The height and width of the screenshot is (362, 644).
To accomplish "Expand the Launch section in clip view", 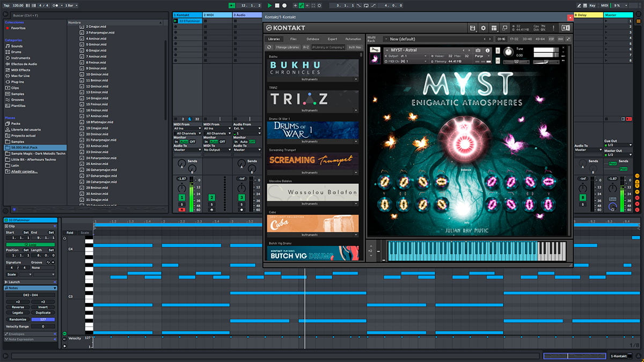I will pyautogui.click(x=31, y=282).
